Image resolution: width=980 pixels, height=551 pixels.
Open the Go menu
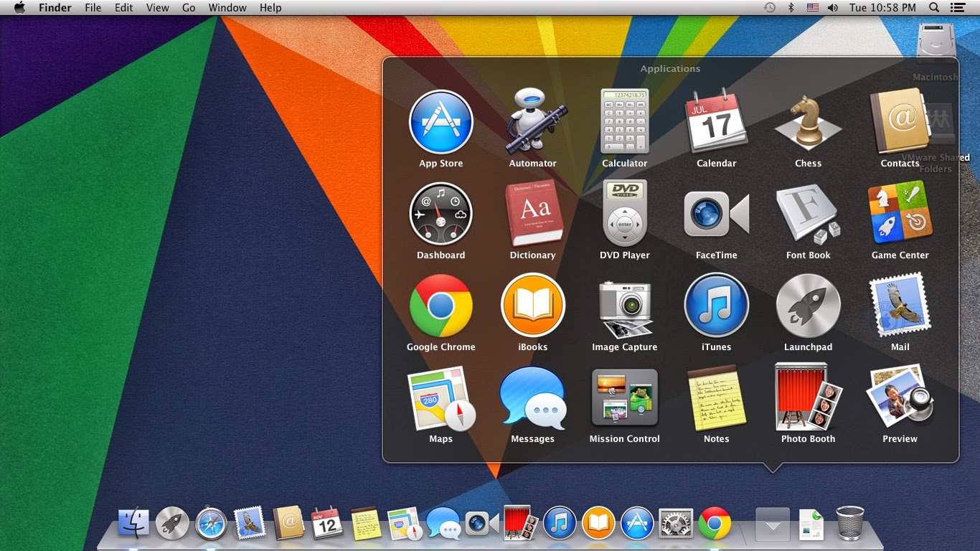[x=189, y=8]
